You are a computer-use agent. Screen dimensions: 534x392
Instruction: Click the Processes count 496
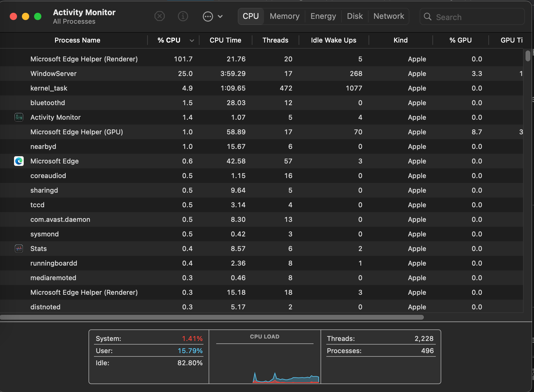(x=427, y=351)
